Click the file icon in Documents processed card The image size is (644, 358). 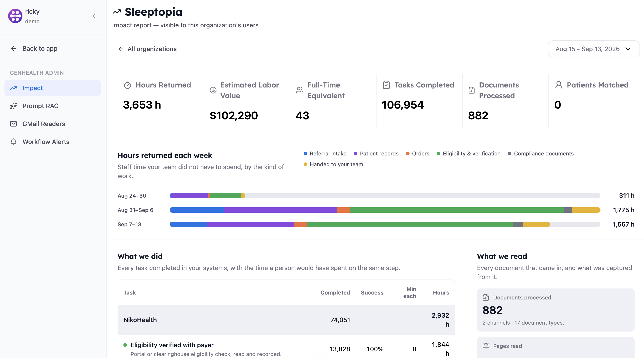[486, 297]
